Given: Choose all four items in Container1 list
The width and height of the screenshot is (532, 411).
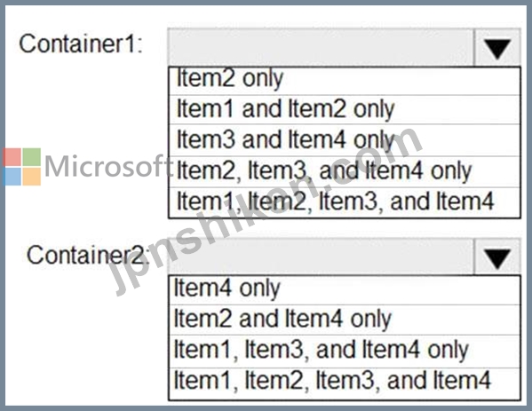Looking at the screenshot, I should coord(345,202).
